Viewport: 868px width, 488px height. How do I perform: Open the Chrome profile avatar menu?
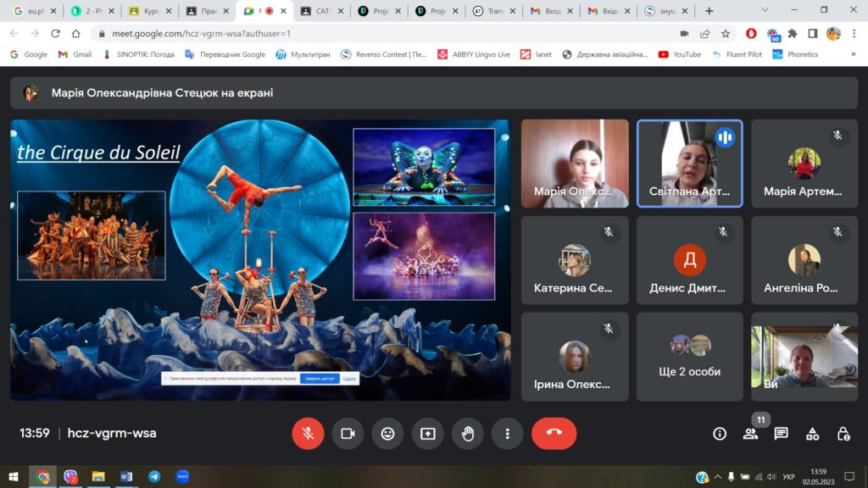coord(833,33)
